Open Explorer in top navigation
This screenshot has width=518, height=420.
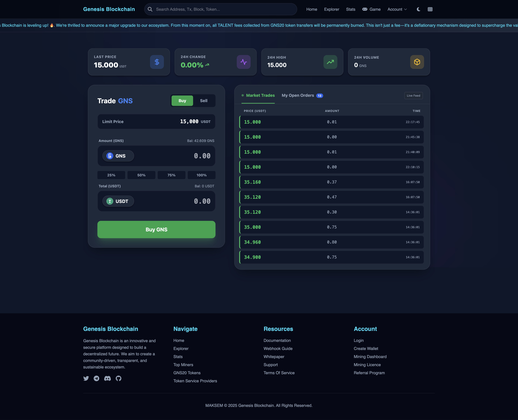pos(331,9)
